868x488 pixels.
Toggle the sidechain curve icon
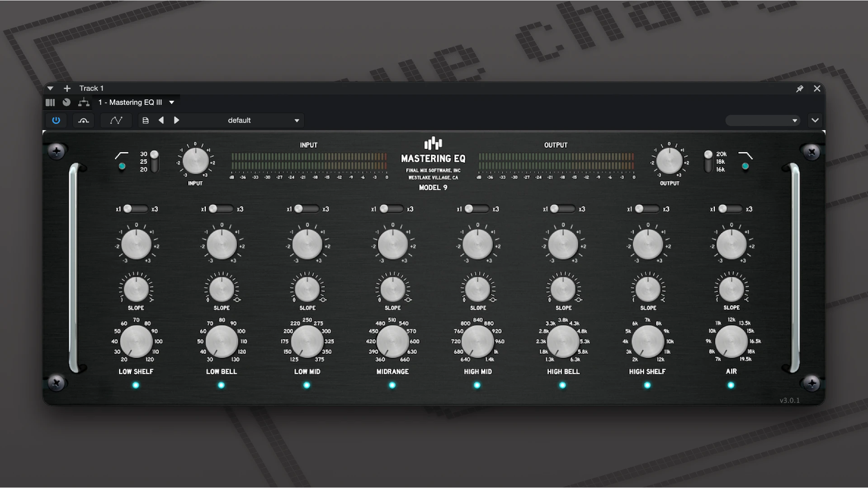coord(84,120)
